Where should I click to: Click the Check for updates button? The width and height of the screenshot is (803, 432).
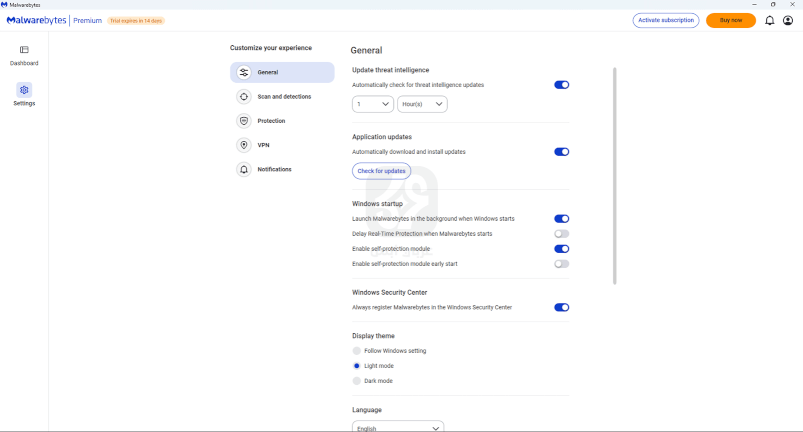point(381,171)
